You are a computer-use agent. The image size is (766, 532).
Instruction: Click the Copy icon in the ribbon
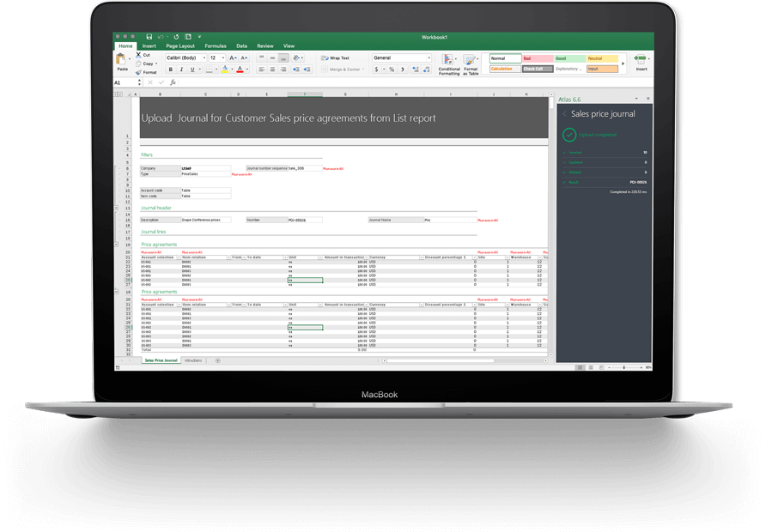139,63
